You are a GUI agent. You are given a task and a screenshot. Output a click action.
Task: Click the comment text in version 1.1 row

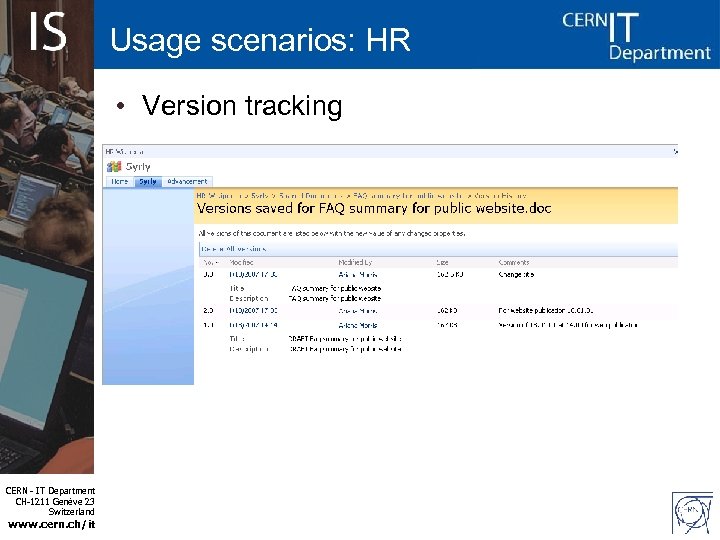pos(568,325)
